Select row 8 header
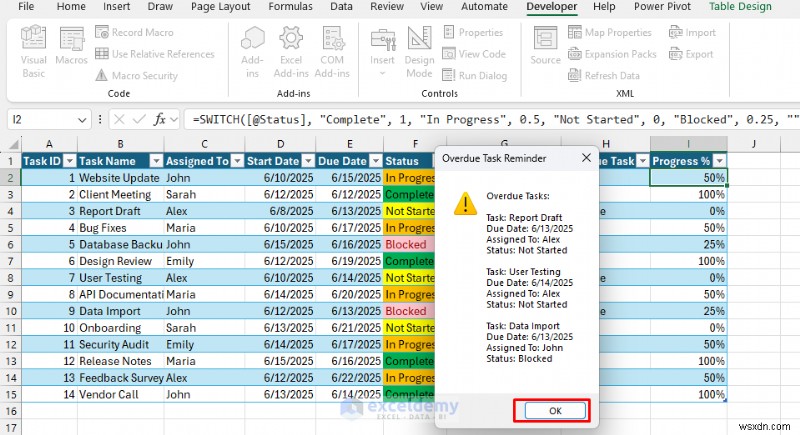The image size is (800, 435). 11,278
